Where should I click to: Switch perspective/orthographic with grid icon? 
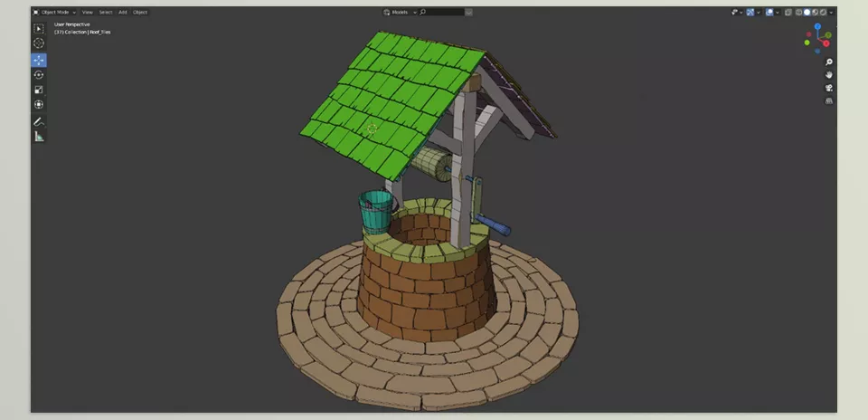coord(829,100)
